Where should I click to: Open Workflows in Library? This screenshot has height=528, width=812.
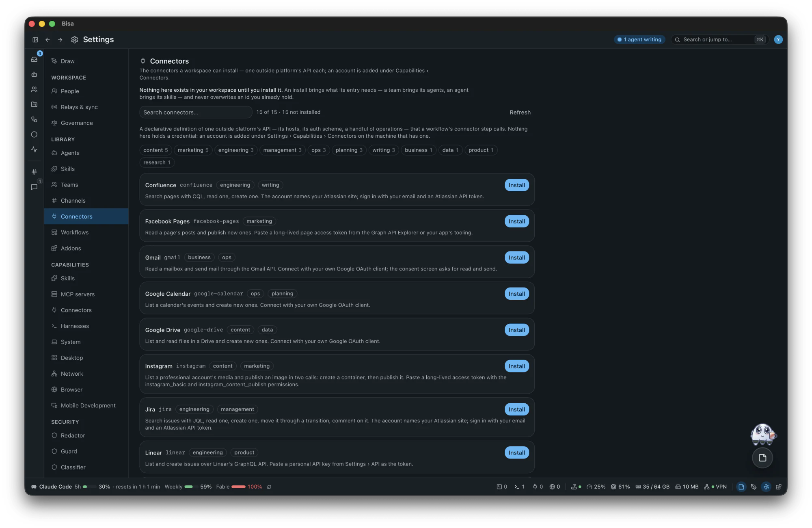[x=86, y=232]
